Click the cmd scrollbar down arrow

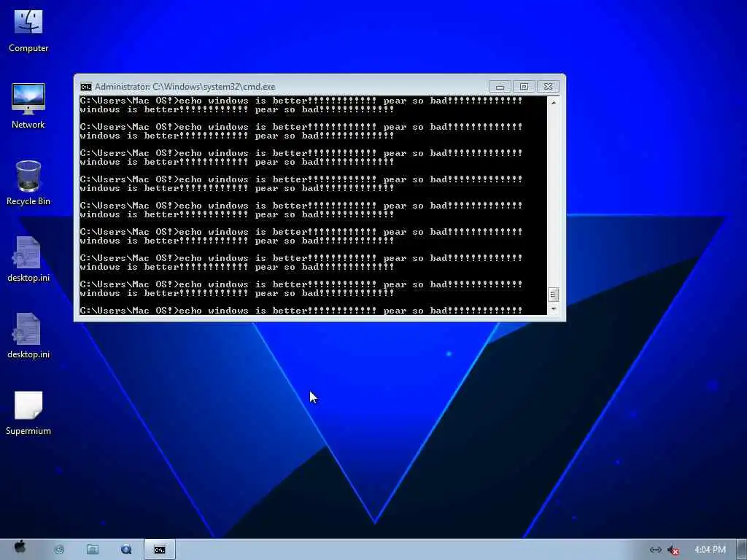(x=553, y=309)
